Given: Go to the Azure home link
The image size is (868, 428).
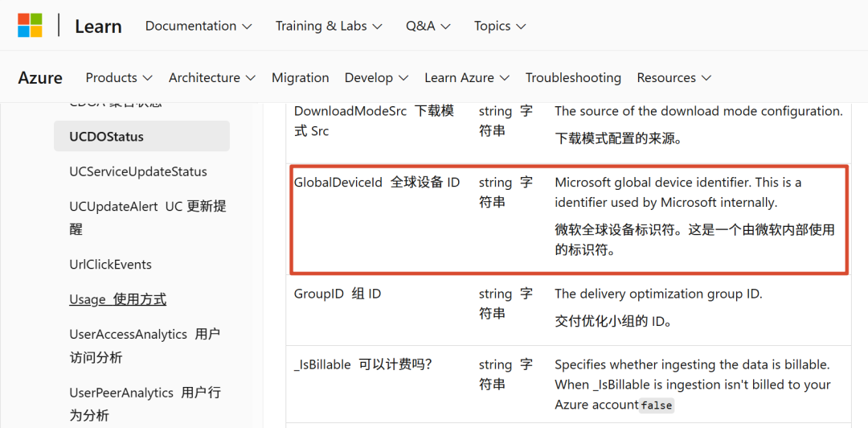Looking at the screenshot, I should click(40, 77).
